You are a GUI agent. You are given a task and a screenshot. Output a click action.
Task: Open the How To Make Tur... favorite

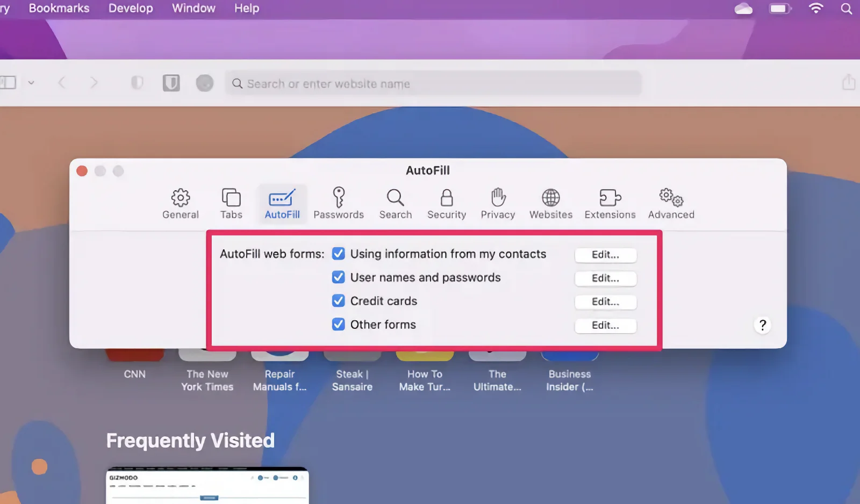point(425,371)
